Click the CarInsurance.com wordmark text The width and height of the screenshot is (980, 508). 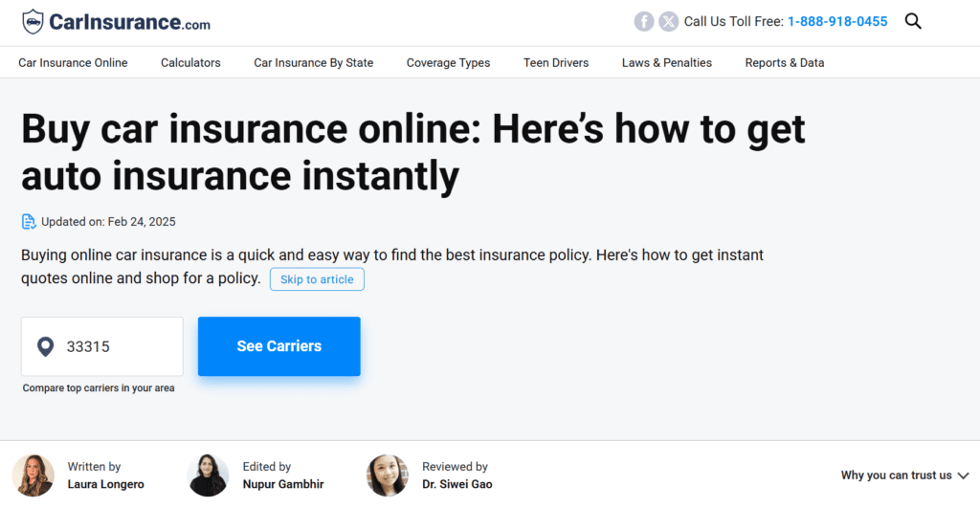point(129,22)
